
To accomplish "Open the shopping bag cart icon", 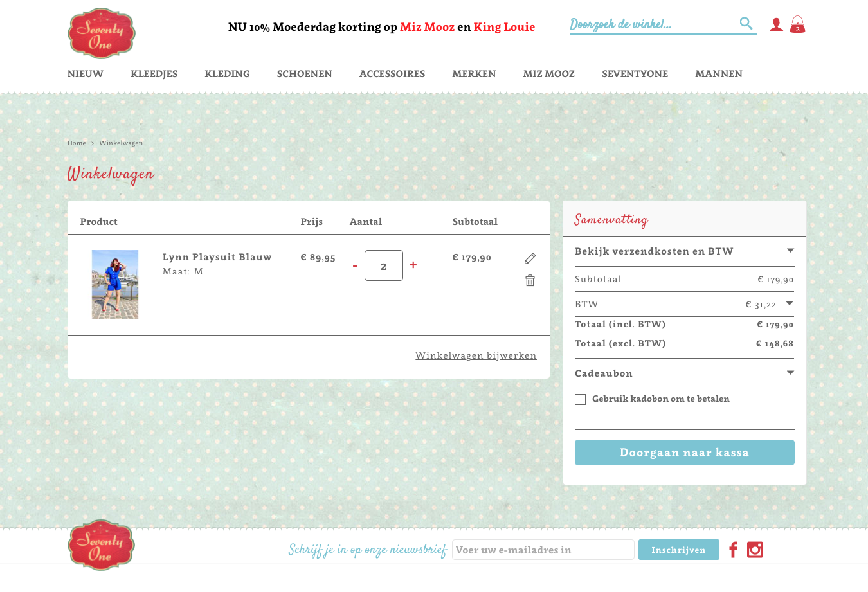I will click(x=797, y=25).
